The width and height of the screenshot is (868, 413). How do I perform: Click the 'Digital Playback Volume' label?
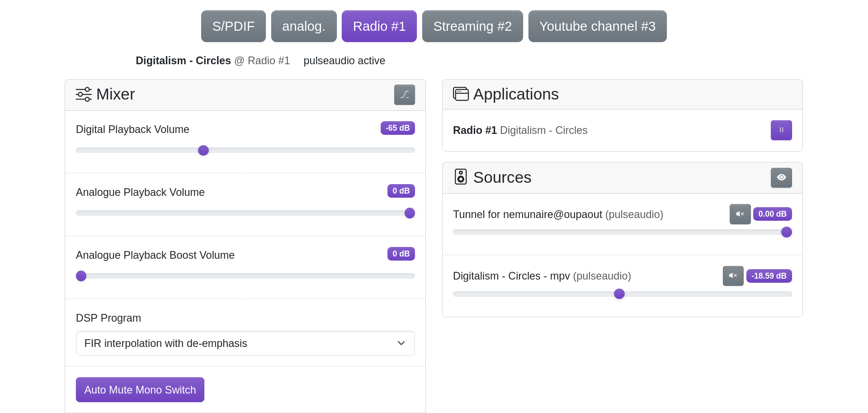(x=132, y=129)
